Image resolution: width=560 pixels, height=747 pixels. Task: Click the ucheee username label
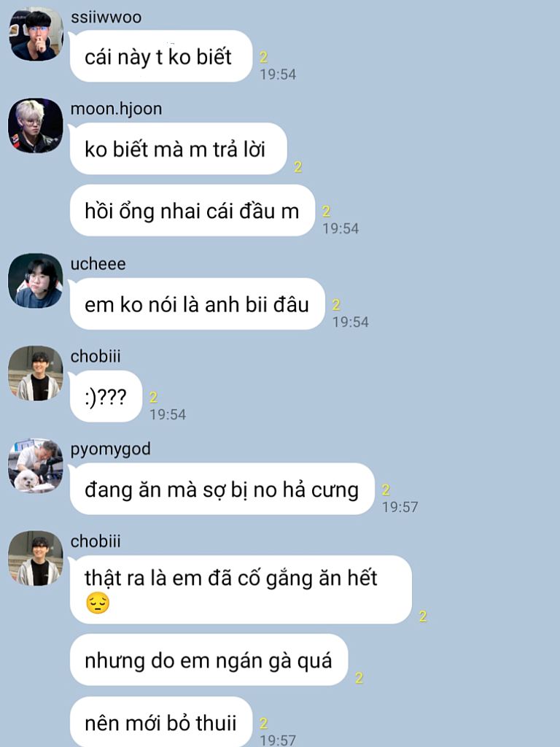98,264
